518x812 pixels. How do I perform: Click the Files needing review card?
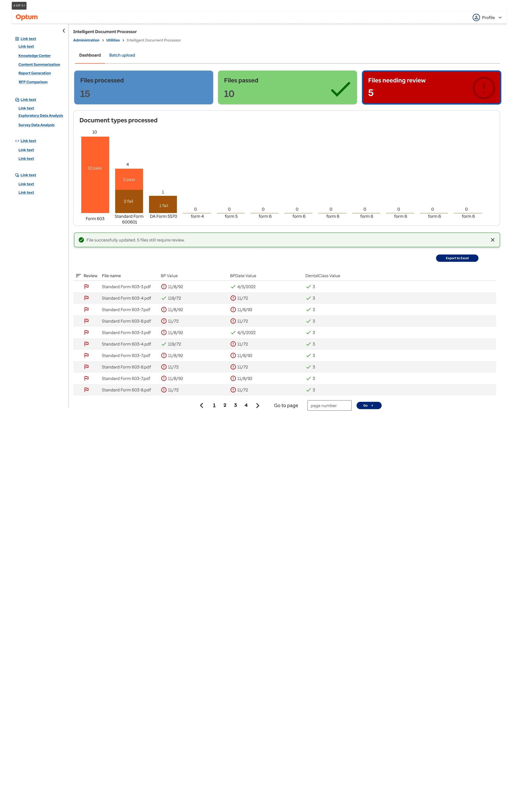tap(431, 88)
